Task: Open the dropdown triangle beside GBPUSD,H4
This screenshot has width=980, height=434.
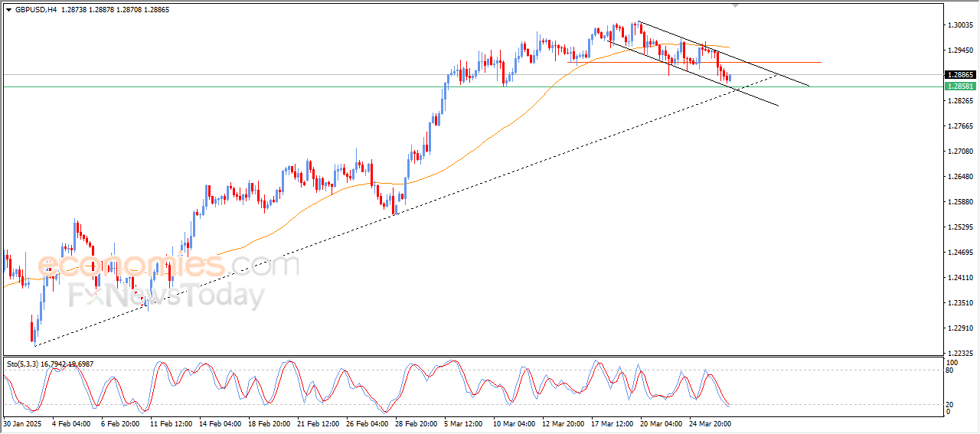Action: point(8,9)
